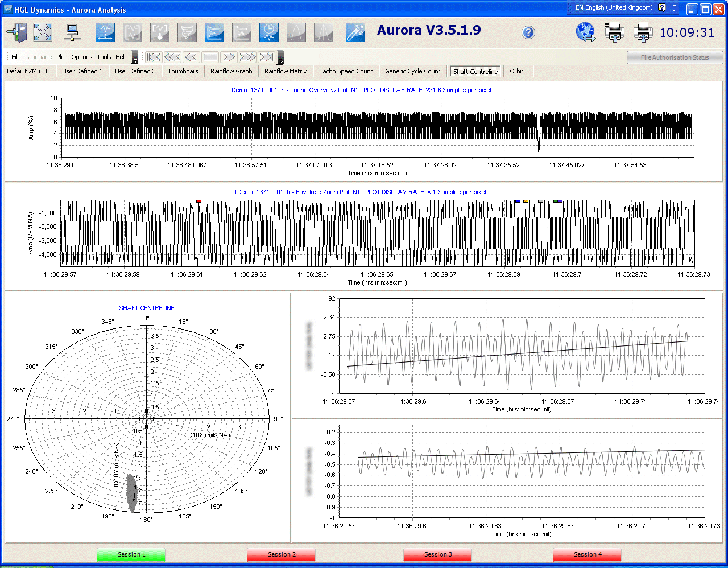Click the magic wand wizard icon
Image resolution: width=728 pixels, height=568 pixels.
[355, 32]
